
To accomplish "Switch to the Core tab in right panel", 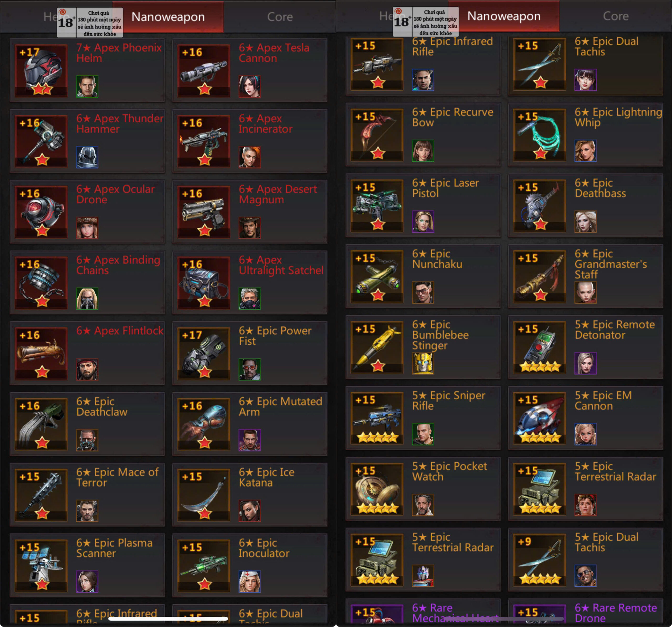I will pyautogui.click(x=616, y=16).
